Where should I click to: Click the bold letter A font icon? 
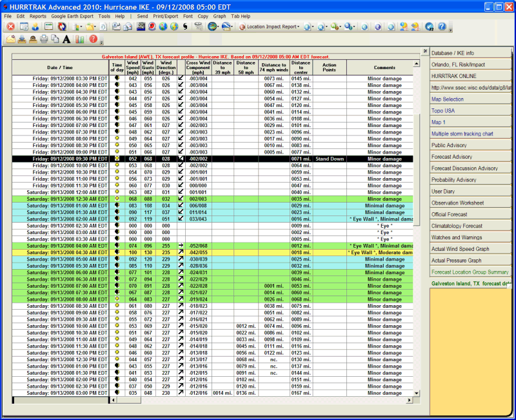tap(66, 39)
